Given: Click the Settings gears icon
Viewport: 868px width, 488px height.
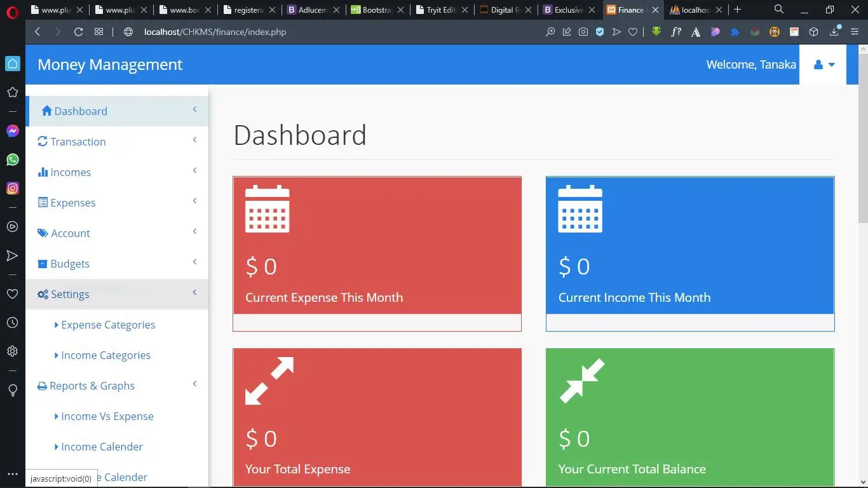Looking at the screenshot, I should pyautogui.click(x=43, y=294).
